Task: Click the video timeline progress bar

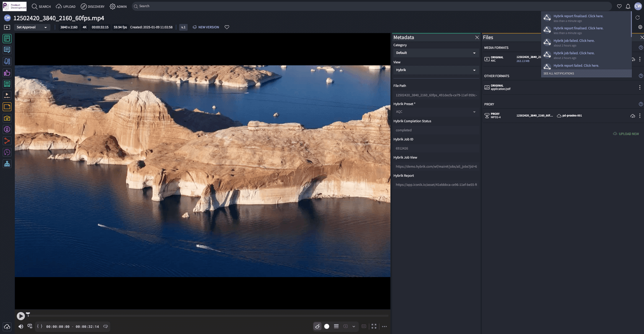Action: click(208, 316)
